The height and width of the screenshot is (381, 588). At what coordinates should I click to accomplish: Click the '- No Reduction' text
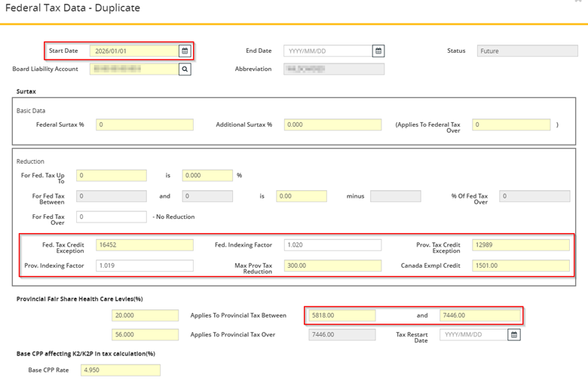tap(173, 217)
